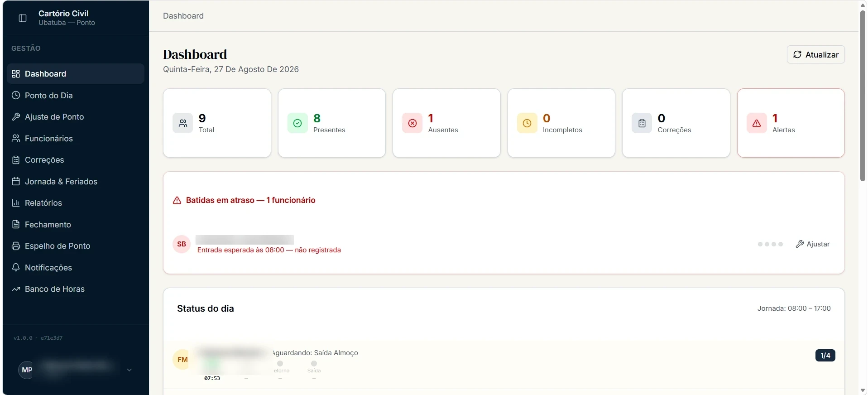Expand the user menu chevron at sidebar bottom
This screenshot has width=868, height=395.
click(129, 370)
